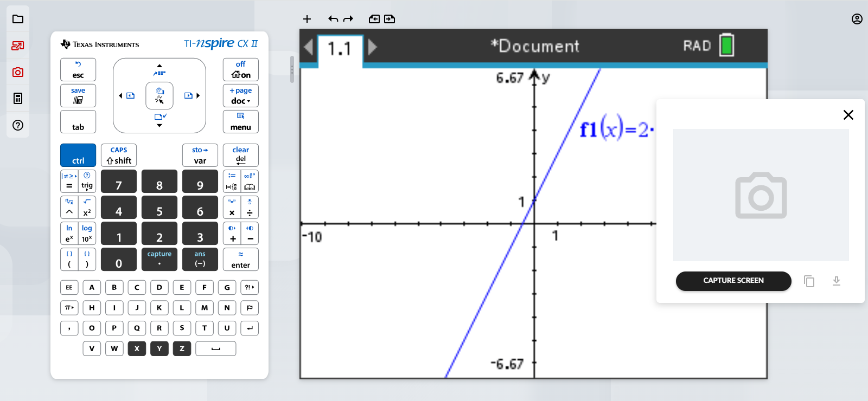868x401 pixels.
Task: Close the screen capture panel
Action: [848, 115]
